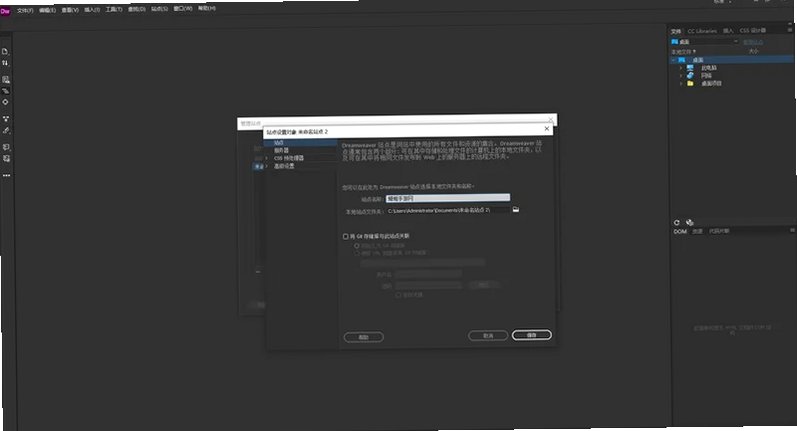
Task: Open the 文件(F) menu
Action: pyautogui.click(x=25, y=11)
